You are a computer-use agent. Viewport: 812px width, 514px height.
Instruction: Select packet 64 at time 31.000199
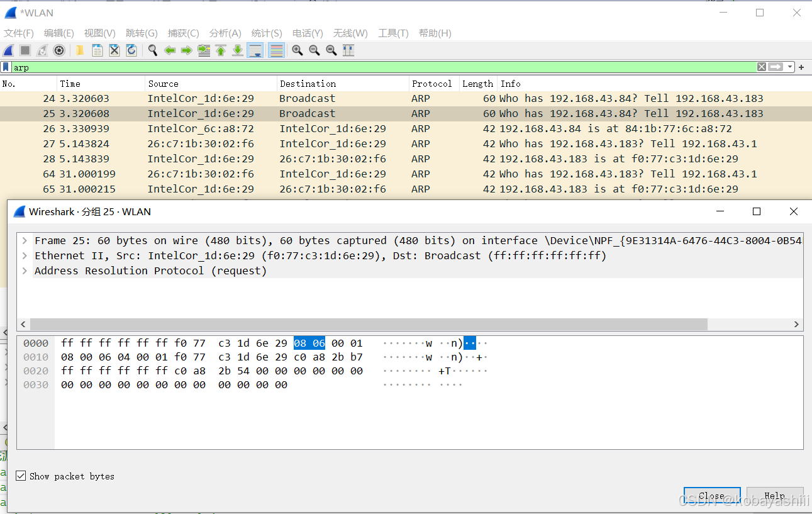point(406,174)
